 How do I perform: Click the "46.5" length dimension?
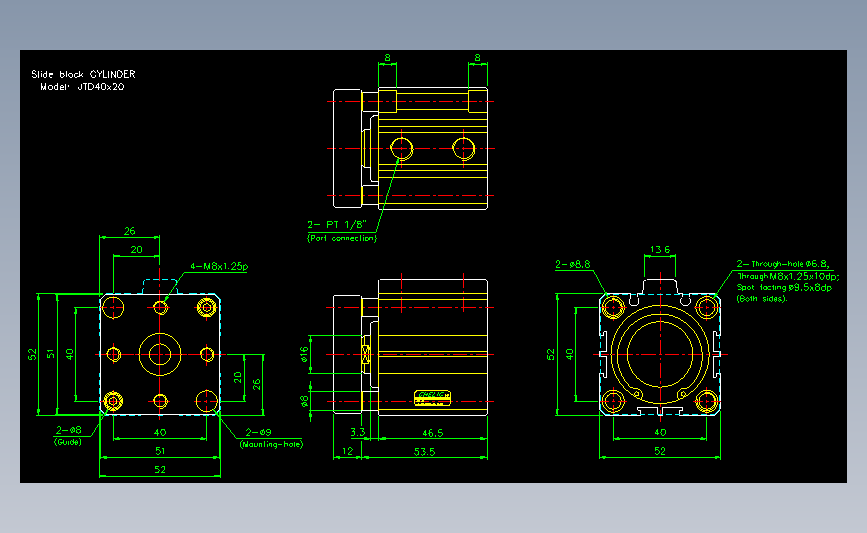tap(432, 433)
